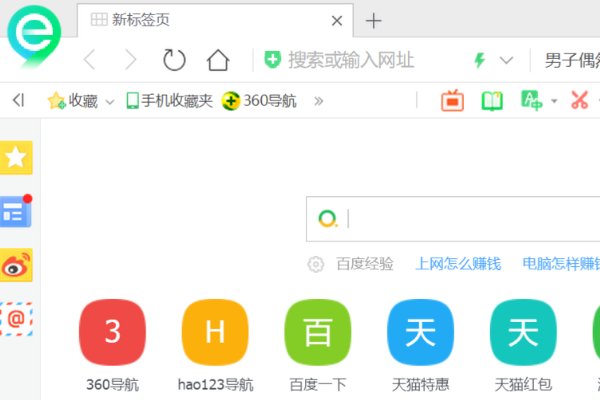Open a new tab with plus button
Viewport: 600px width, 400px height.
point(373,21)
